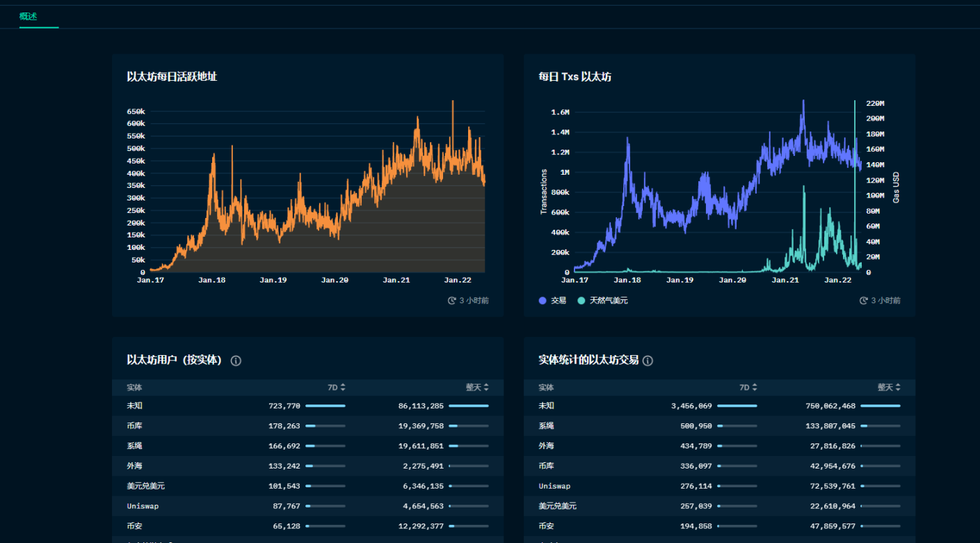980x543 pixels.
Task: Click info icon beside 实体统计的以太坊交易 title
Action: 648,361
